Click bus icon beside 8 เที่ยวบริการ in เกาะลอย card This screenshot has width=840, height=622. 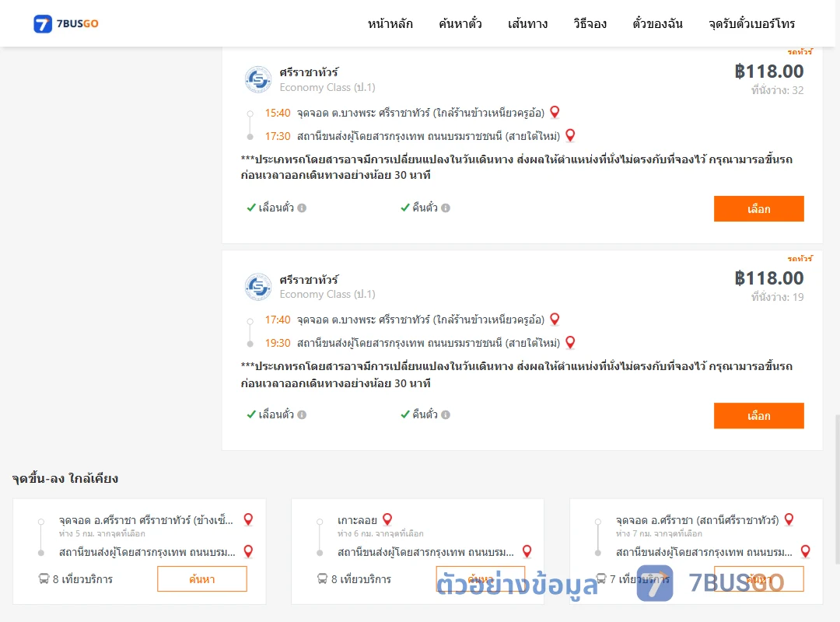tap(323, 578)
